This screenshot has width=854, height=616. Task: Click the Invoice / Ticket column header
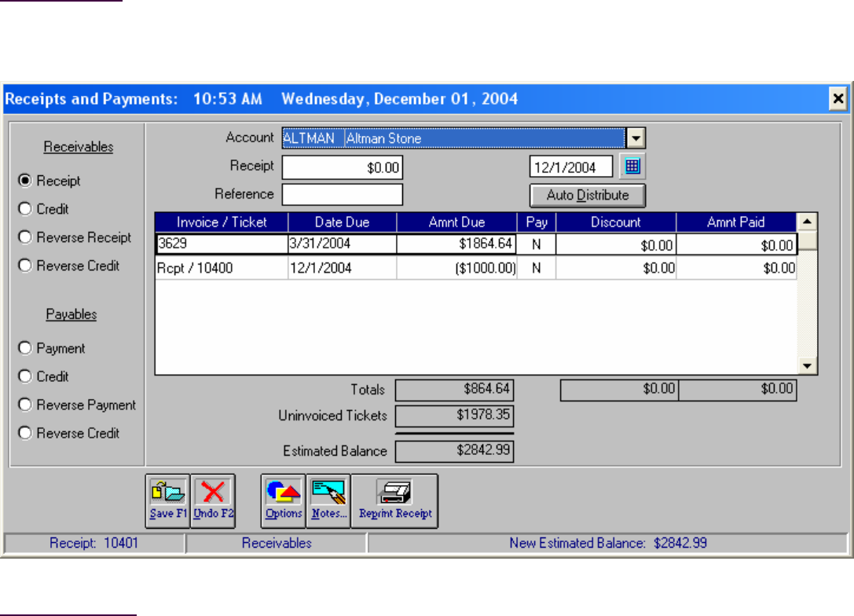222,222
